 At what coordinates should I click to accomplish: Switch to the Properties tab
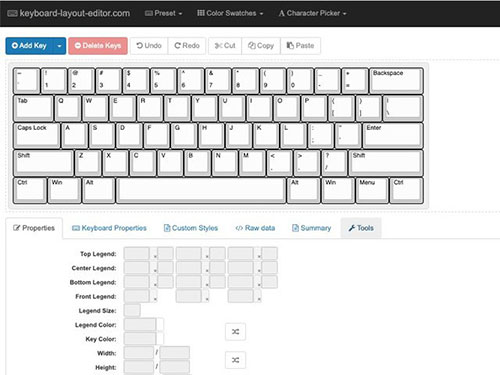click(x=34, y=228)
